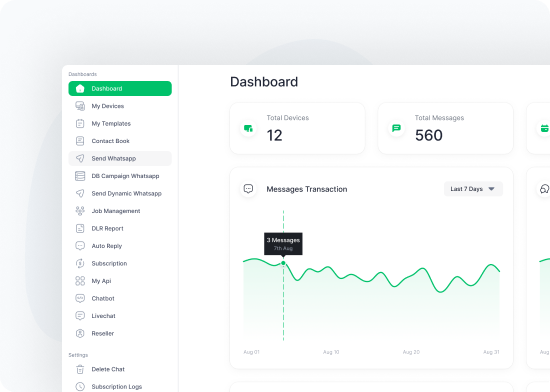Open DLR Report page
Viewport: 550px width, 392px height.
pos(120,229)
